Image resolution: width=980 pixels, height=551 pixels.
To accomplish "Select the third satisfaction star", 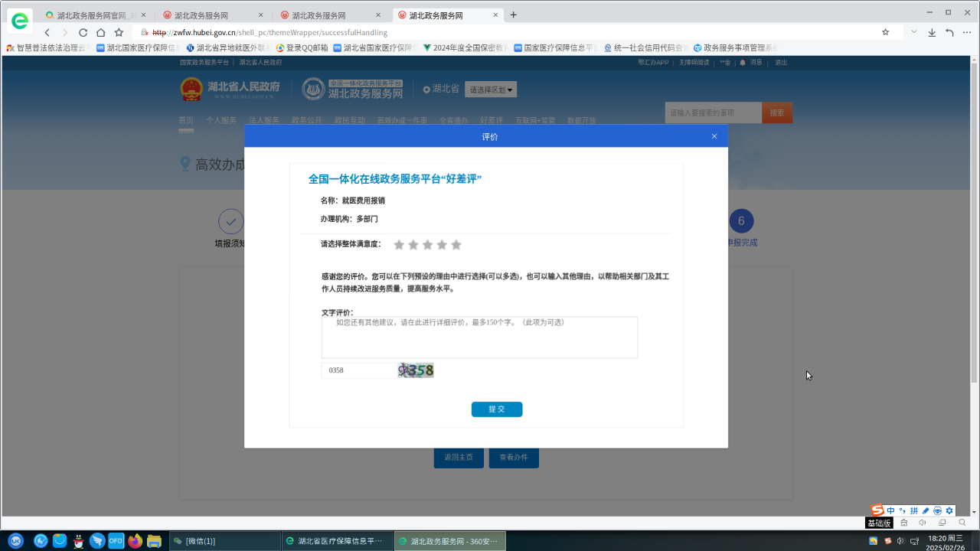I will tap(427, 245).
